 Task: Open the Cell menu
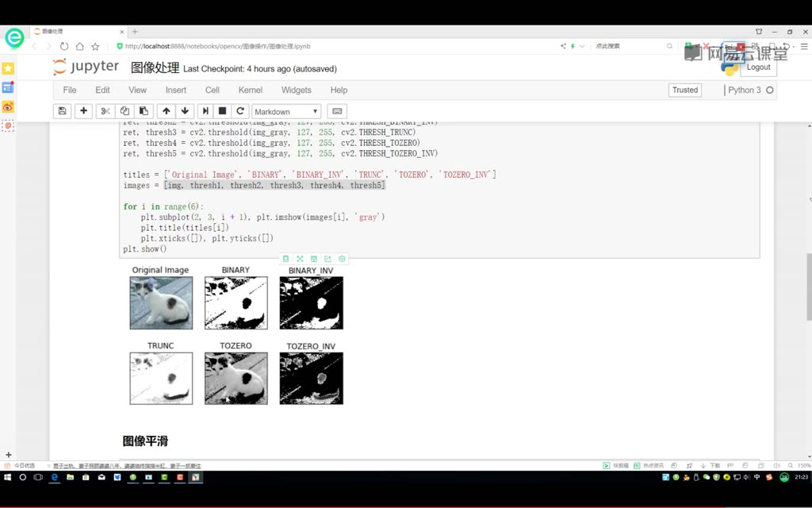pyautogui.click(x=213, y=90)
